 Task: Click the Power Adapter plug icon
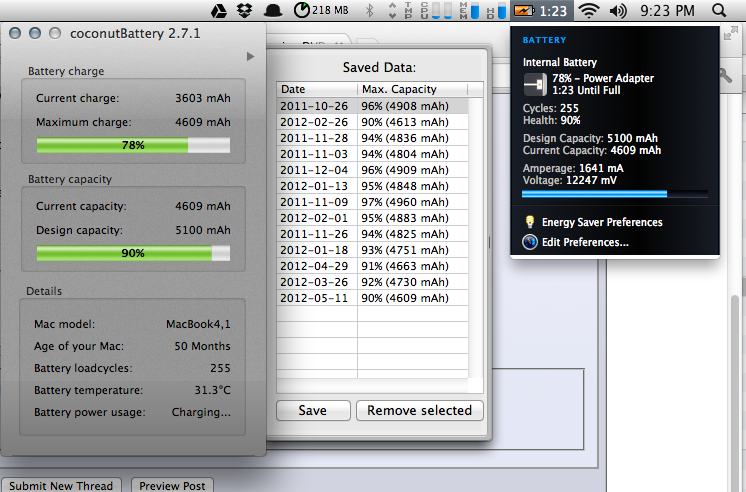(536, 85)
